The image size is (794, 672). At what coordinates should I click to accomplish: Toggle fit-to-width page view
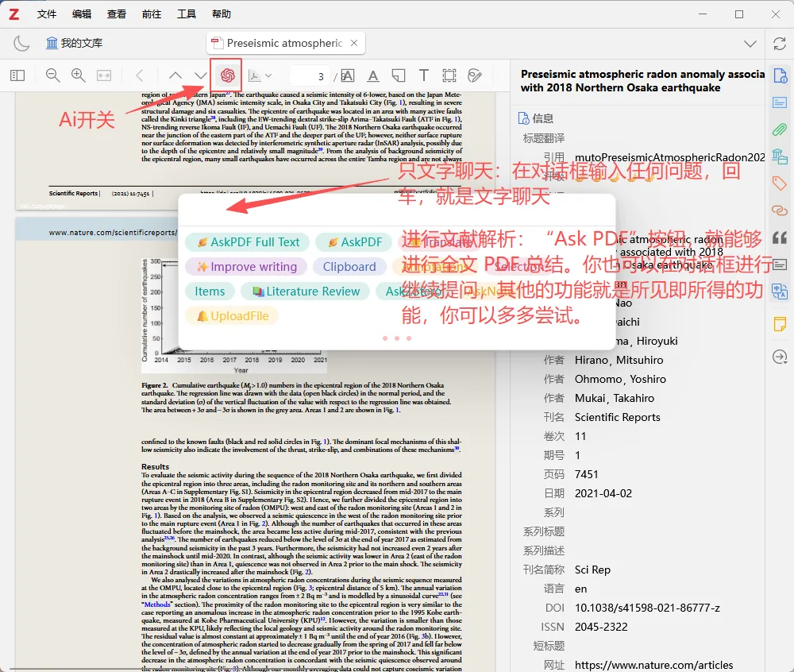pyautogui.click(x=104, y=75)
